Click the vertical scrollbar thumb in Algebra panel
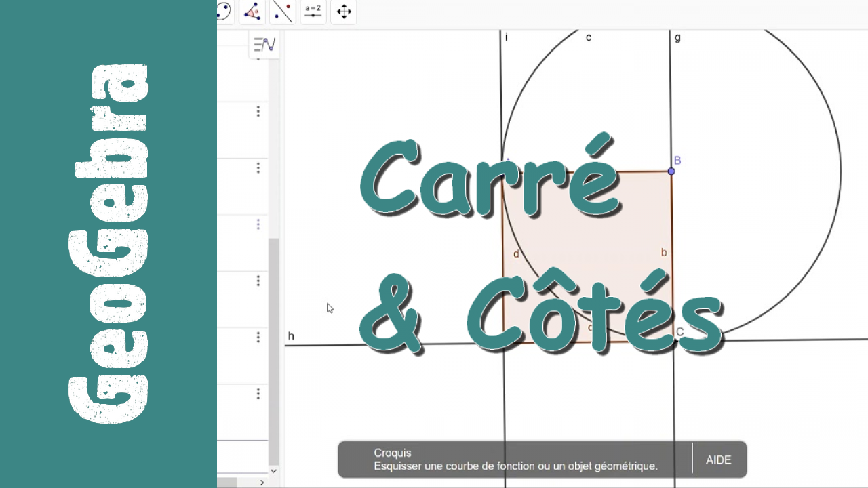This screenshot has width=868, height=488. (x=273, y=350)
